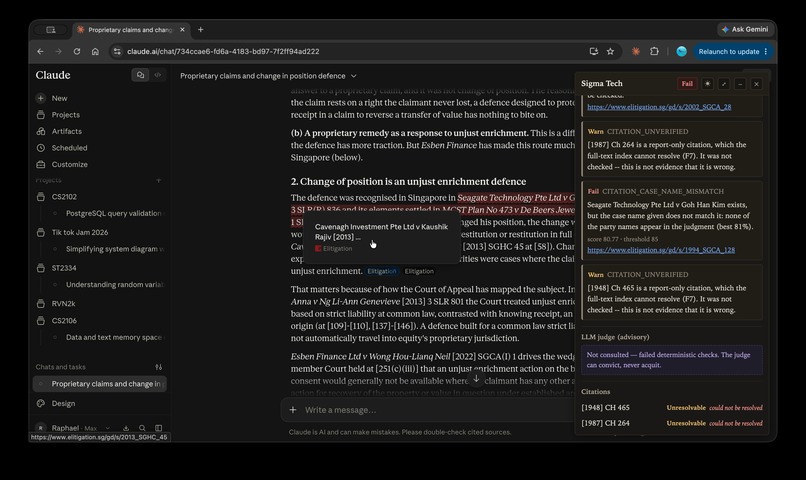Open the 2002_SGCA_28 elitigation link
Screen dimensions: 806x480
[659, 107]
